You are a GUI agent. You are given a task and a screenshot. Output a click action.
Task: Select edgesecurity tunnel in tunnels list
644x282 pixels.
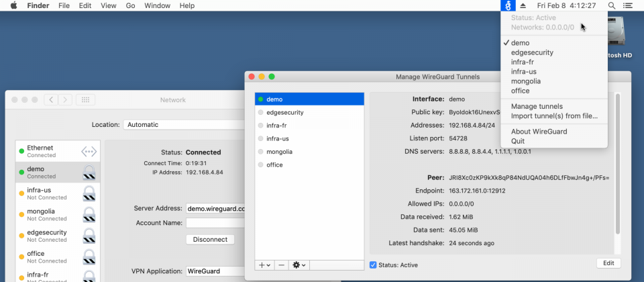[x=309, y=112]
